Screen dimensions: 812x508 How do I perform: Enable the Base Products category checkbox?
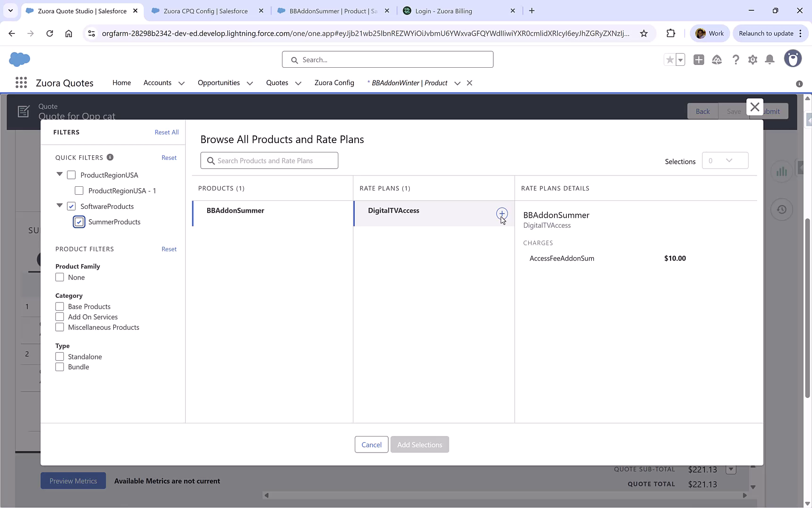(x=60, y=306)
